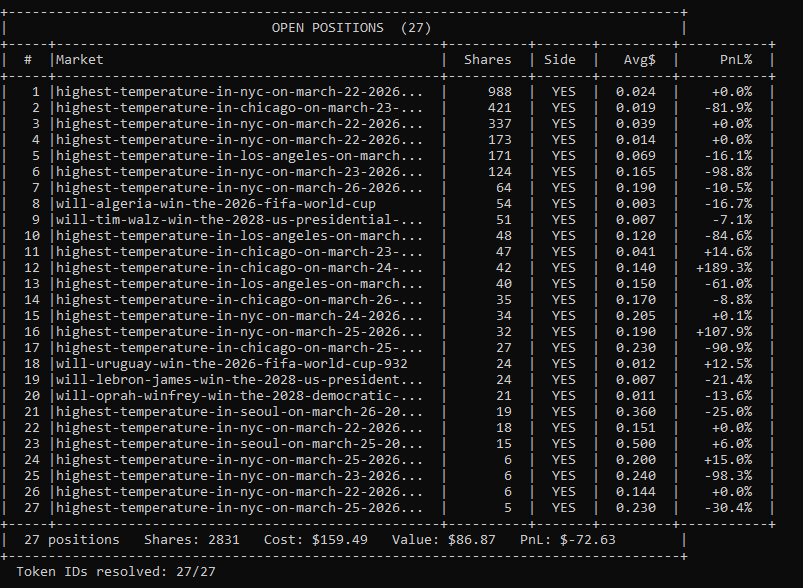This screenshot has width=803, height=588.
Task: Click the Shares: 2831 total
Action: point(192,540)
